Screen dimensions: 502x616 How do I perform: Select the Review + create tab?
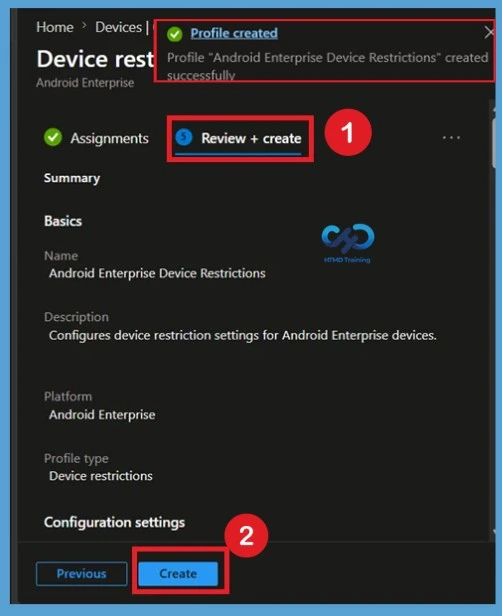pyautogui.click(x=240, y=138)
